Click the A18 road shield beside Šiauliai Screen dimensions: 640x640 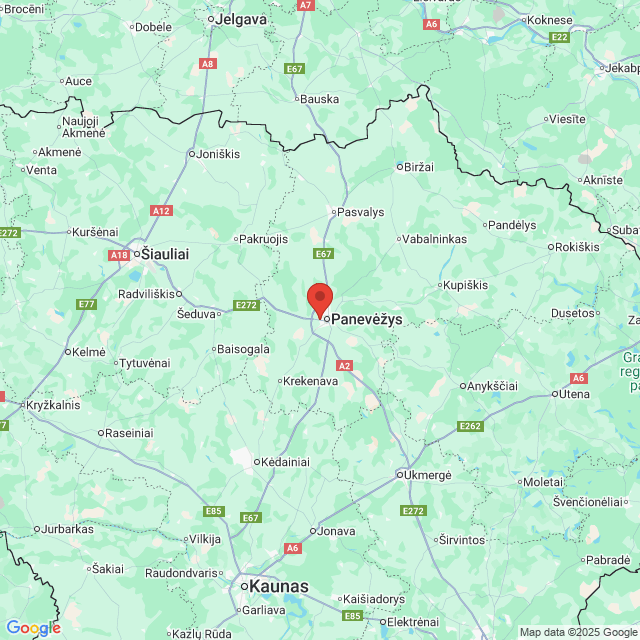[x=119, y=255]
